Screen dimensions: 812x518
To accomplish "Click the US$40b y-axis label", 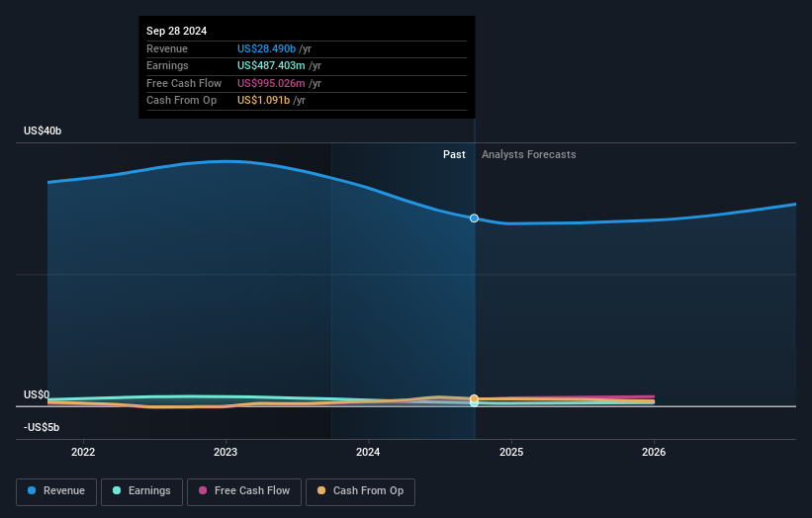I will (x=43, y=130).
